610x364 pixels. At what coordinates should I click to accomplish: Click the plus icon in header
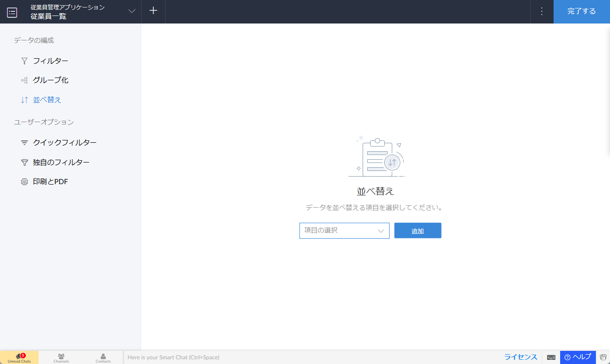(x=153, y=11)
